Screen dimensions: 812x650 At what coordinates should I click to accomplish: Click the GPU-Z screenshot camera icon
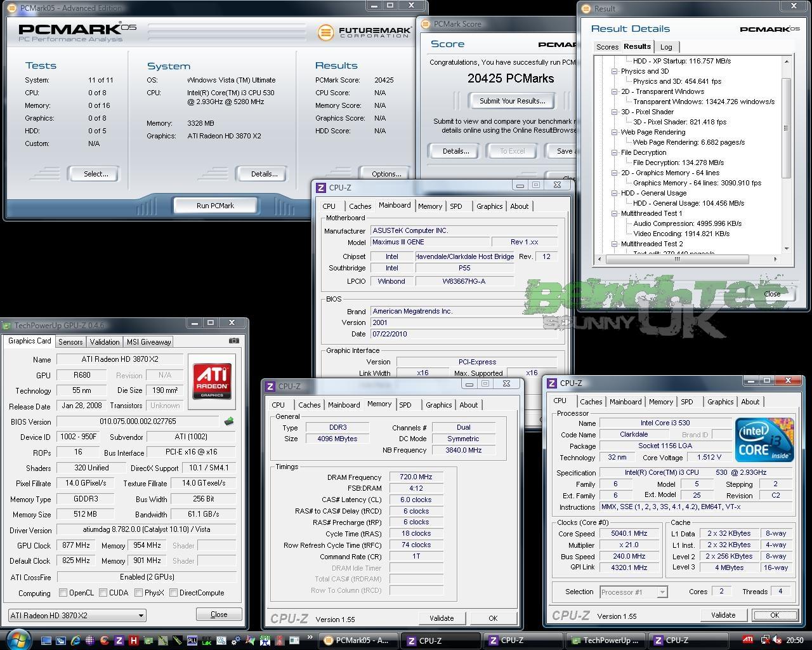click(x=234, y=341)
